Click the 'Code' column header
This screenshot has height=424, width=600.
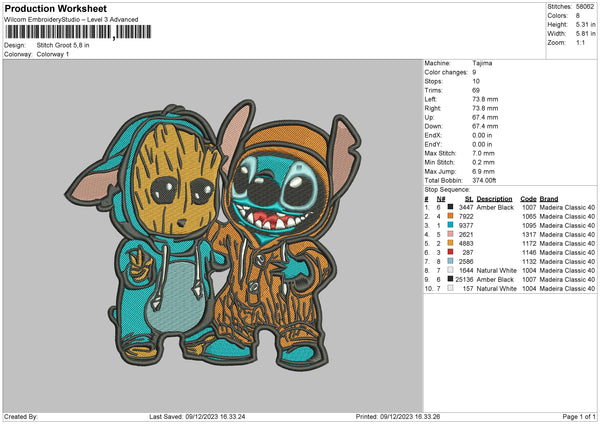[x=528, y=199]
